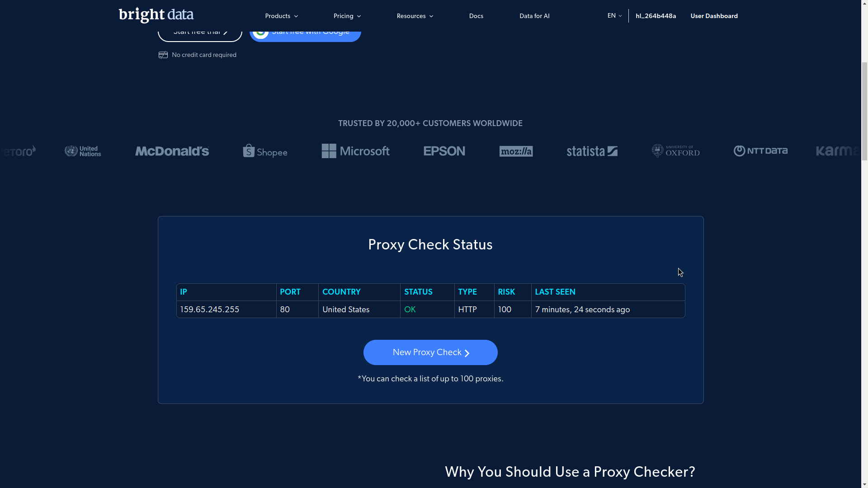Click the Mozilla logo
Image resolution: width=868 pixels, height=488 pixels.
(516, 151)
